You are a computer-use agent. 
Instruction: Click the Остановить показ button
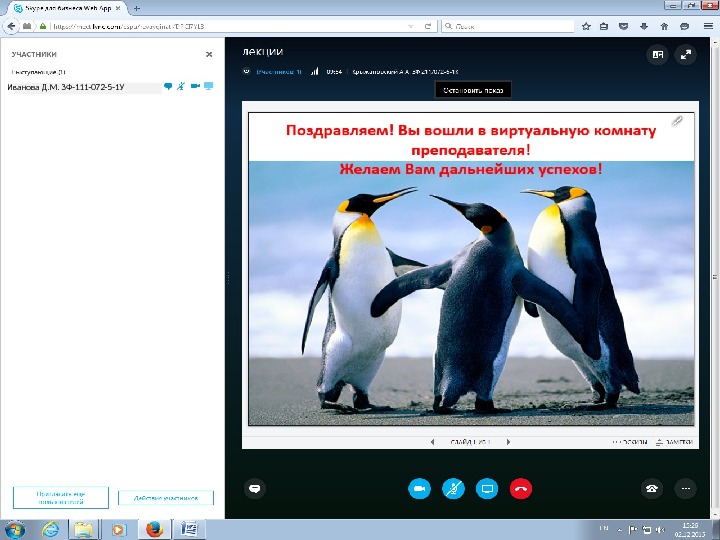point(473,90)
